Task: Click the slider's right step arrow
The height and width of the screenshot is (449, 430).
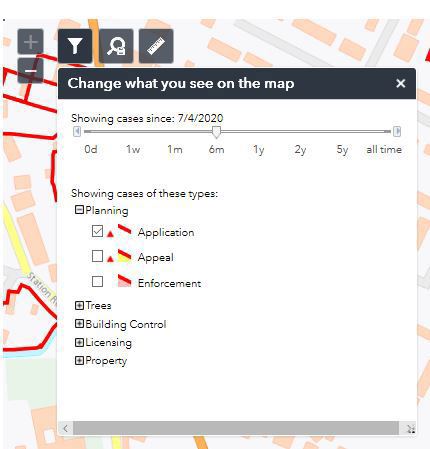Action: [x=397, y=131]
